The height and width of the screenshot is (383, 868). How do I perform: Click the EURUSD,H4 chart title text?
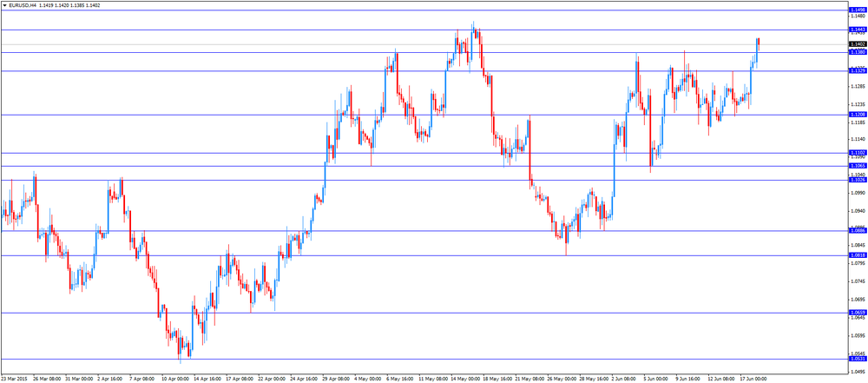[23, 5]
